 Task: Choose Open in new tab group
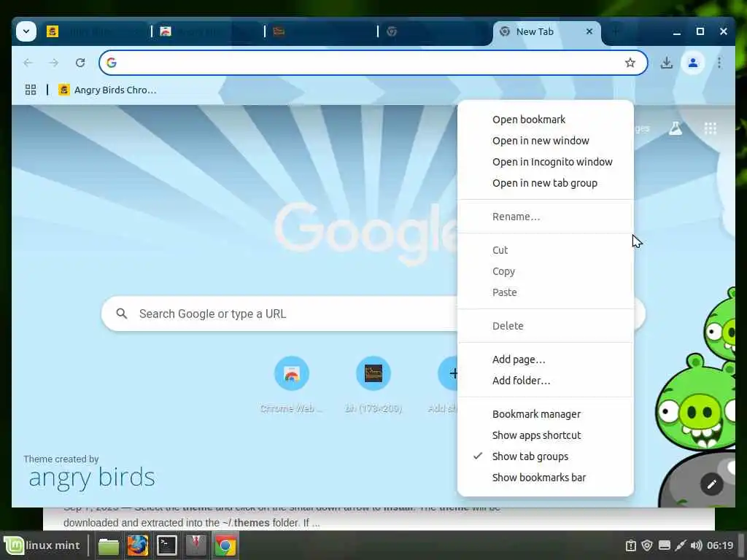(545, 183)
